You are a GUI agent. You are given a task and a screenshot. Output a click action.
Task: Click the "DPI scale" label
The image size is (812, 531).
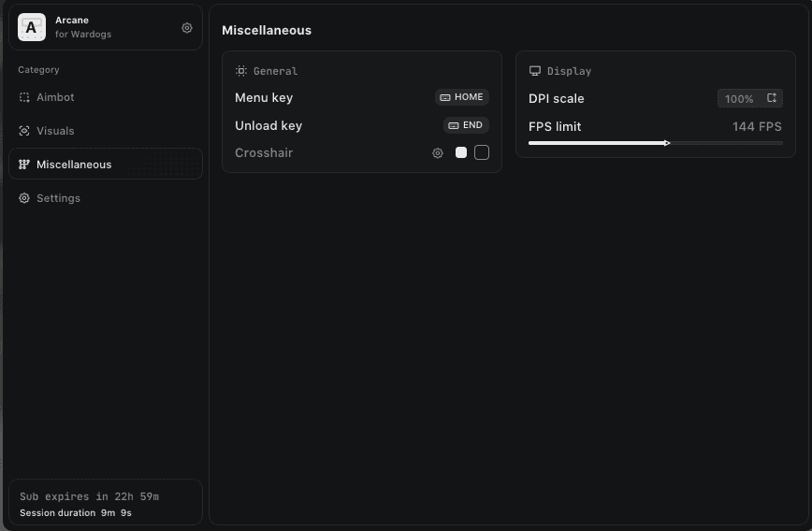click(x=557, y=98)
